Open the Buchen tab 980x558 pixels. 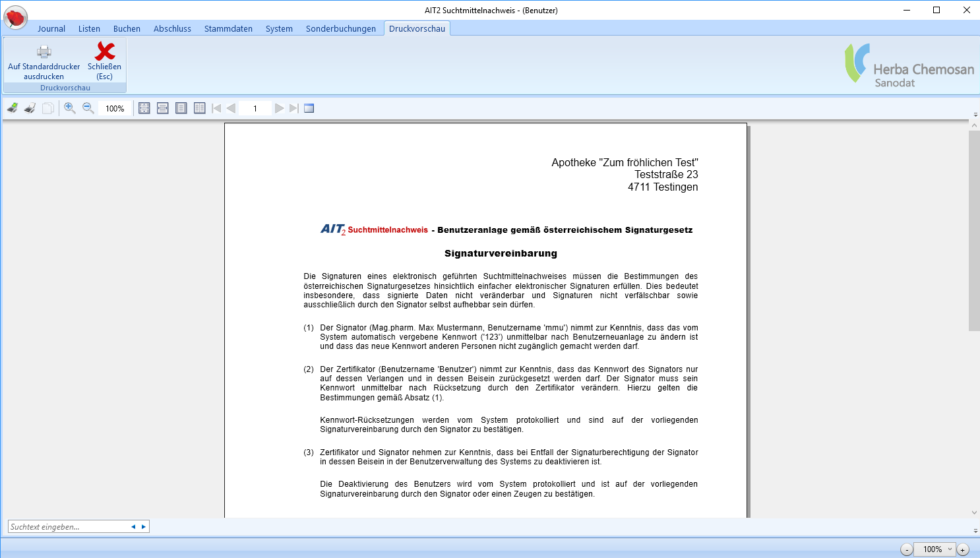pos(127,28)
